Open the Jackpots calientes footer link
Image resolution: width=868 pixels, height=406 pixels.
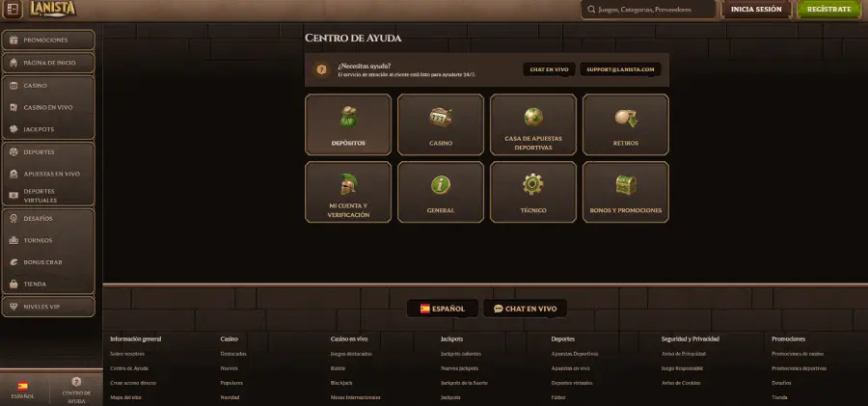(461, 354)
